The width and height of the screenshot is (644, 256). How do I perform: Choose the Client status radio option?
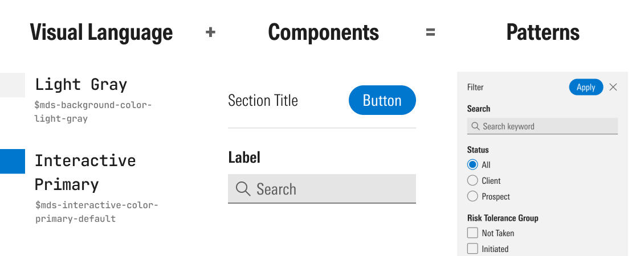472,181
